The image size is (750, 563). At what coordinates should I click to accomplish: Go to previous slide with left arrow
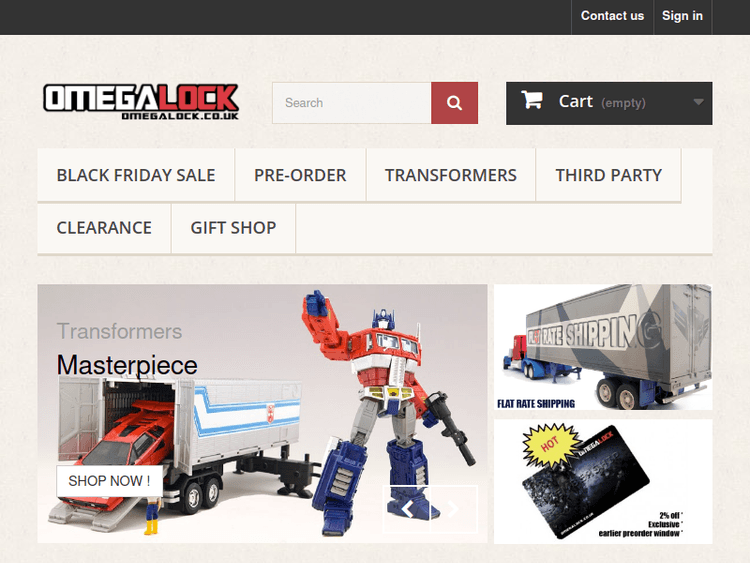407,509
